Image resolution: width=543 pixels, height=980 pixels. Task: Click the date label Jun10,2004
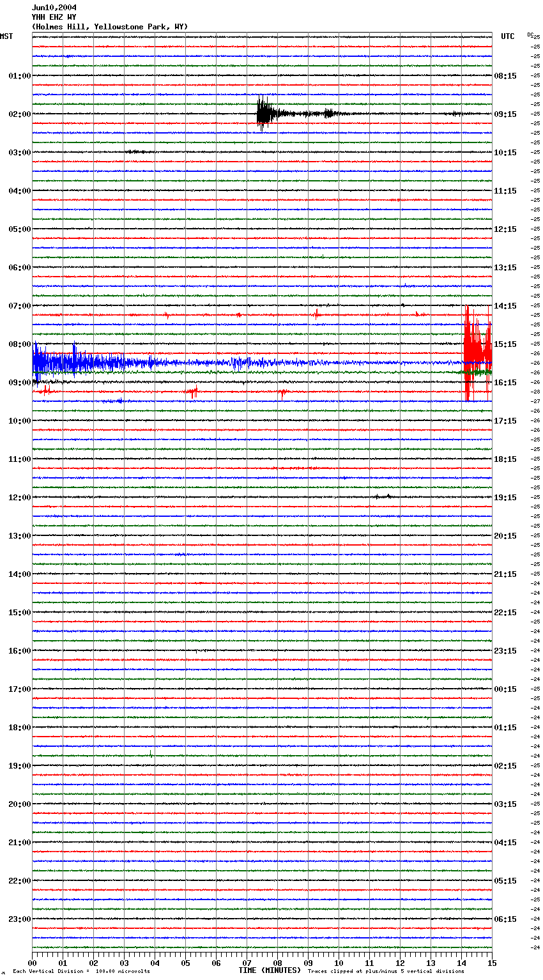tap(54, 8)
